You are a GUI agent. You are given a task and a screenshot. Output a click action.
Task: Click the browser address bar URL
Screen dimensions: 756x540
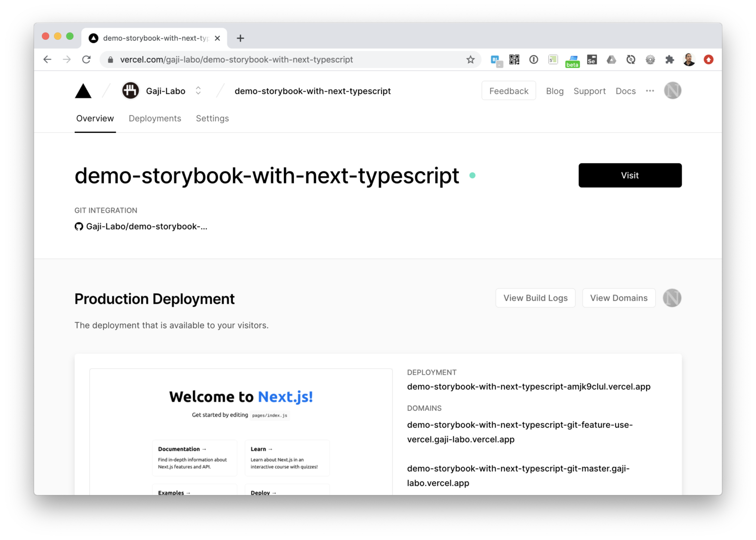tap(236, 59)
